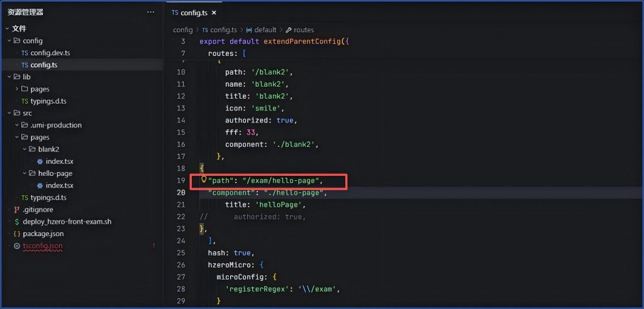Open the explorer panel more actions ellipsis

click(150, 12)
